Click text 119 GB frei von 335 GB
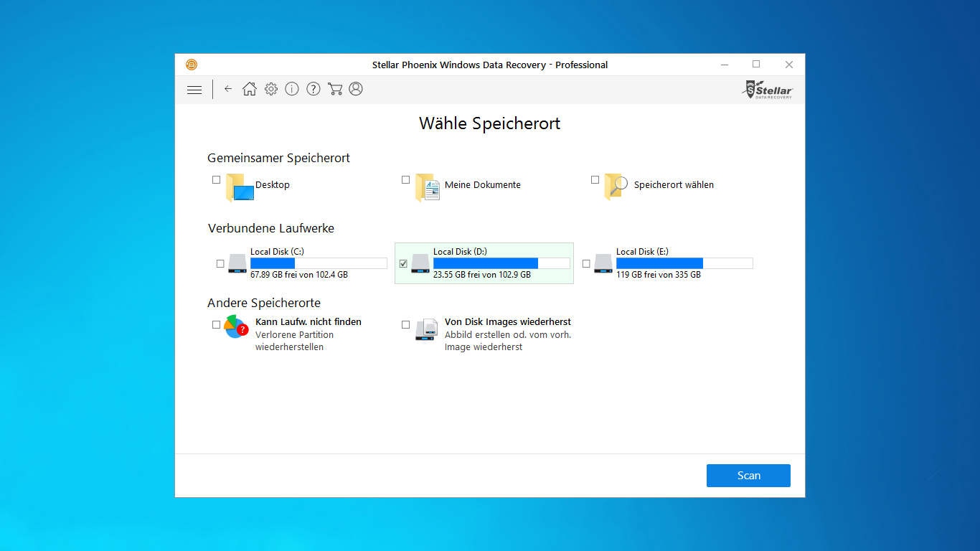 click(x=659, y=275)
